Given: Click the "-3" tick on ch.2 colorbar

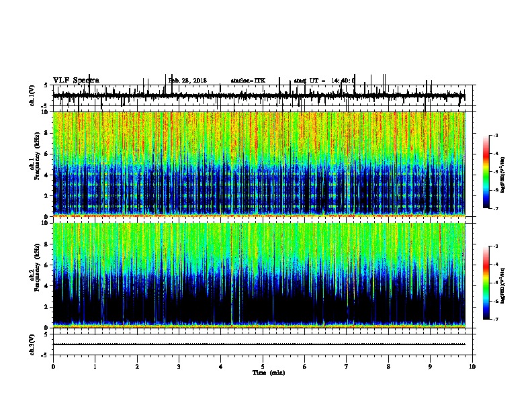Looking at the screenshot, I should [x=495, y=246].
